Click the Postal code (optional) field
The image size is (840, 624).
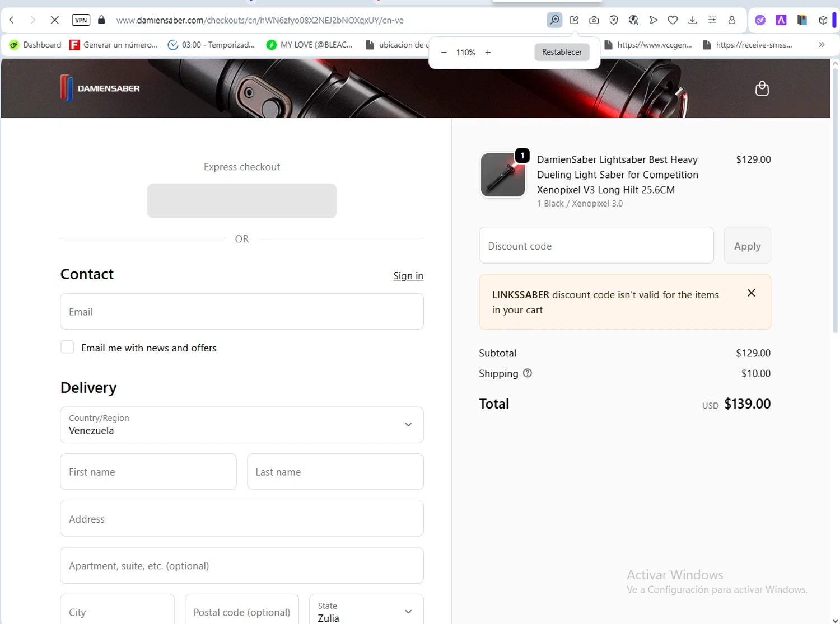(x=242, y=610)
